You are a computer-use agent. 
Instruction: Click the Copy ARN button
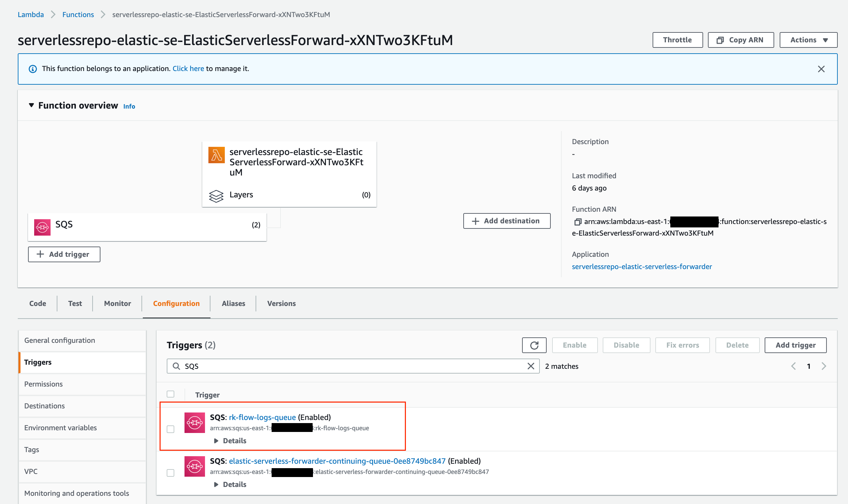tap(741, 40)
